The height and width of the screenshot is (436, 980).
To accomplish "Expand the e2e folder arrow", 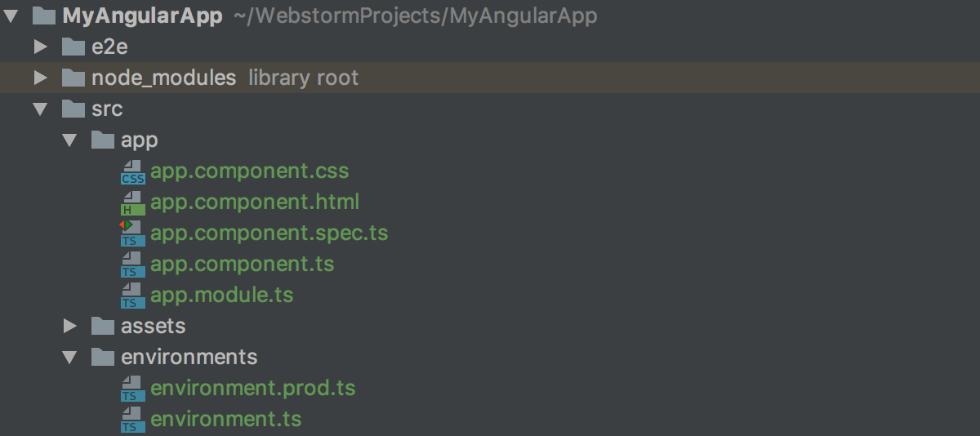I will 41,47.
